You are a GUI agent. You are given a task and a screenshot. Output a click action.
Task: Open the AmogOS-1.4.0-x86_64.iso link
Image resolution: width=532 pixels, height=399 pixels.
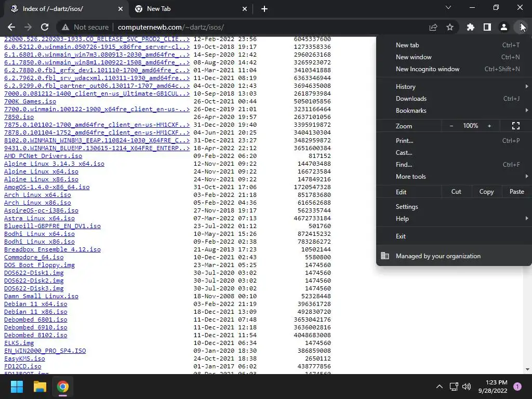tap(47, 187)
